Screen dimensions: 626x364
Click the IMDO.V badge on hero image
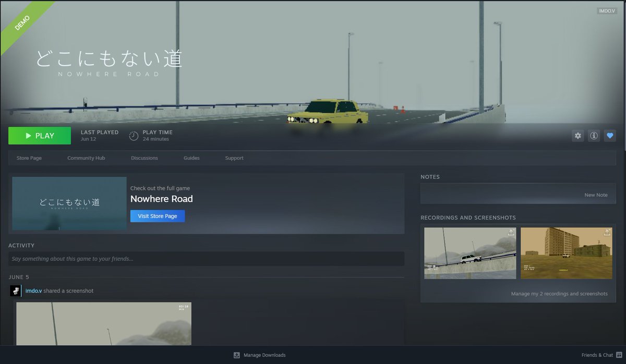tap(607, 11)
